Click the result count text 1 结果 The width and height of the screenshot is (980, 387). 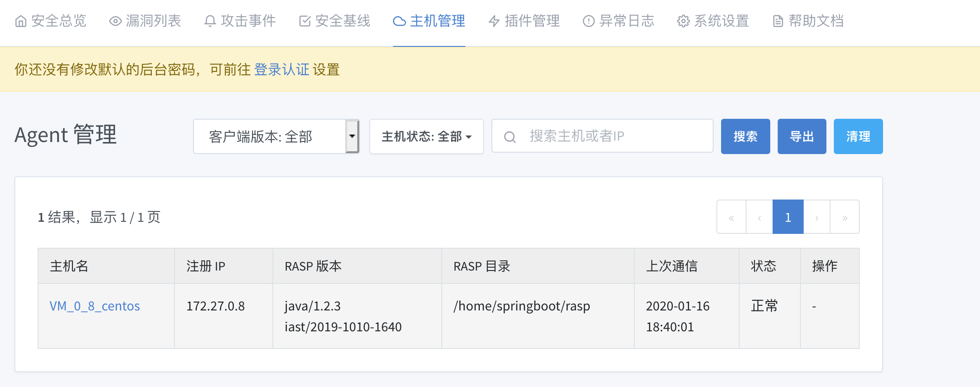click(56, 217)
